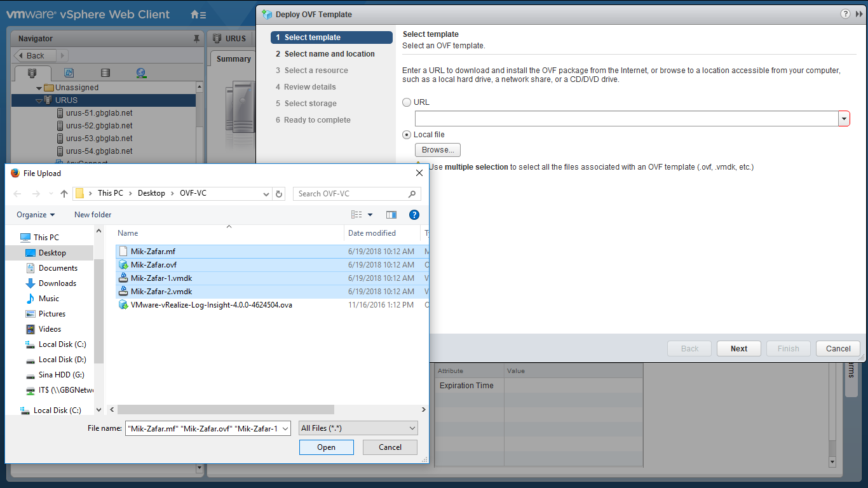
Task: Open the All Files type filter dropdown
Action: point(358,428)
